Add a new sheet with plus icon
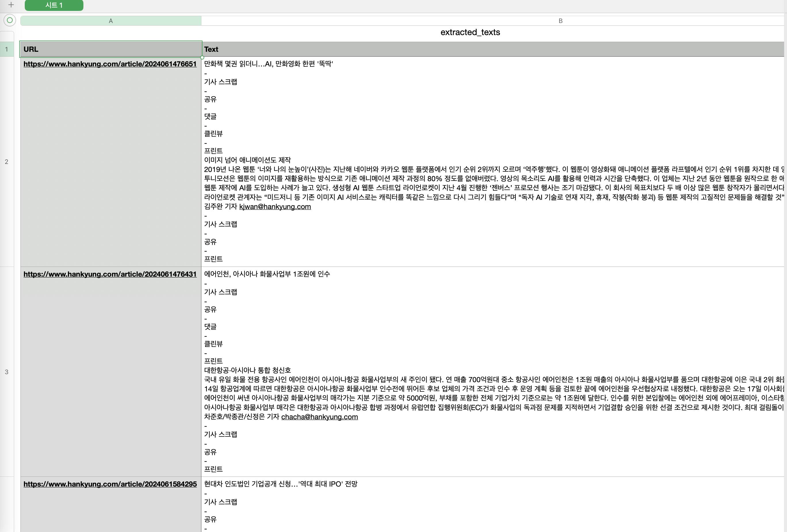This screenshot has height=532, width=787. pyautogui.click(x=11, y=5)
